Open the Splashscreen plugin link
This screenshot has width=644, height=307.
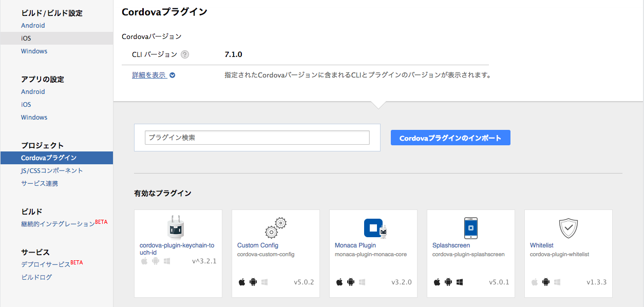click(x=451, y=245)
